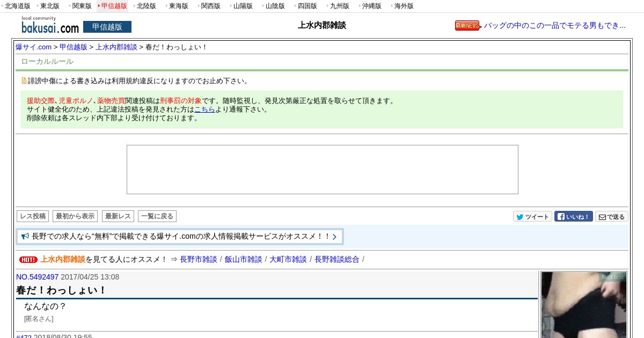Select 山陽版 region tab

(243, 6)
